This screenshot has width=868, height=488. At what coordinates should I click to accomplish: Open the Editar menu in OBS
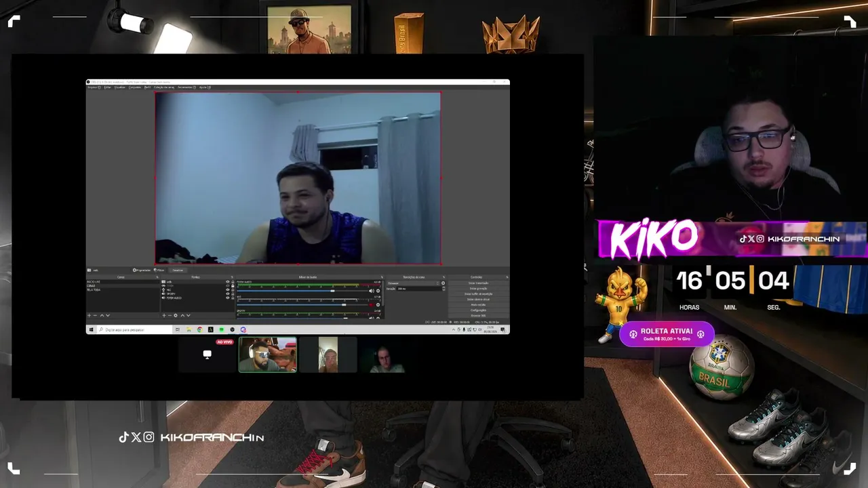point(108,87)
